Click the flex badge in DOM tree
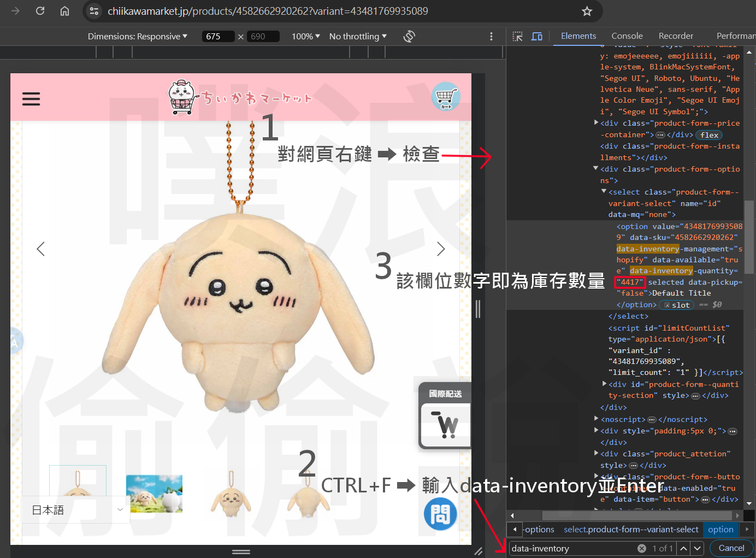 click(709, 135)
